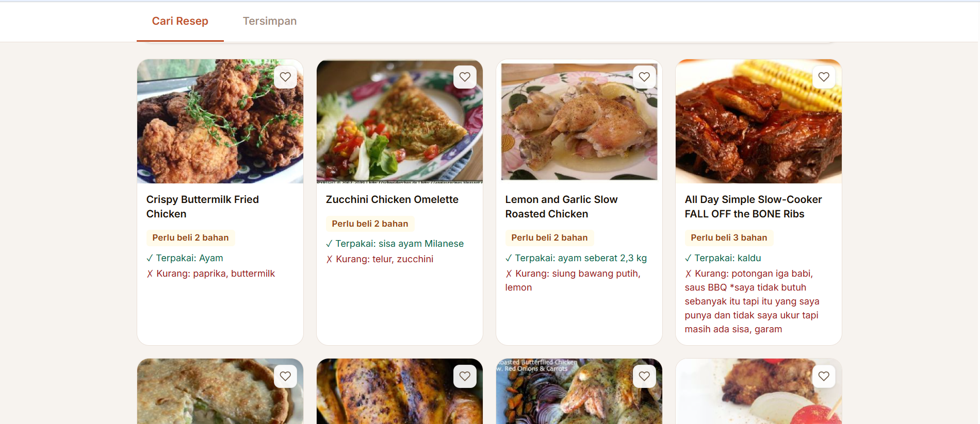
Task: Click the roasted chicken leg photo
Action: coord(579,121)
